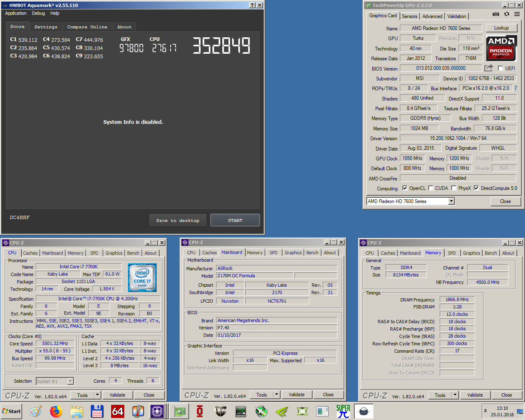The height and width of the screenshot is (420, 525).
Task: Click red symbol taskbar icon
Action: [200, 411]
